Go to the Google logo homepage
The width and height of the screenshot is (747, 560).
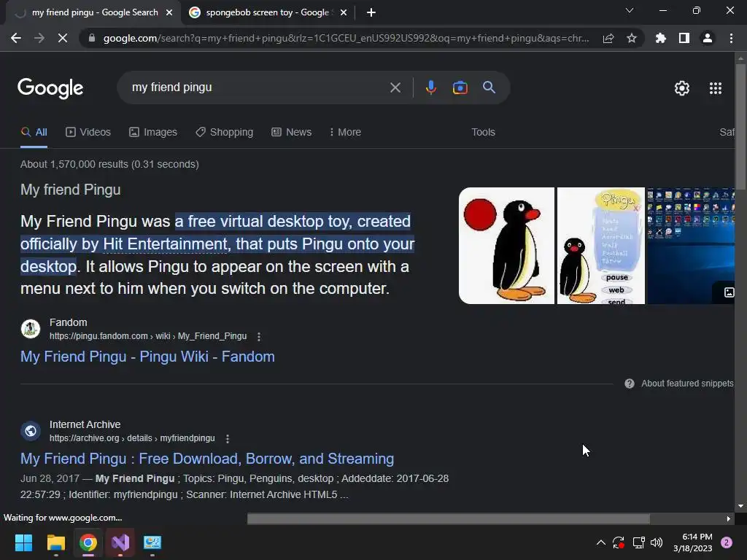pos(50,88)
